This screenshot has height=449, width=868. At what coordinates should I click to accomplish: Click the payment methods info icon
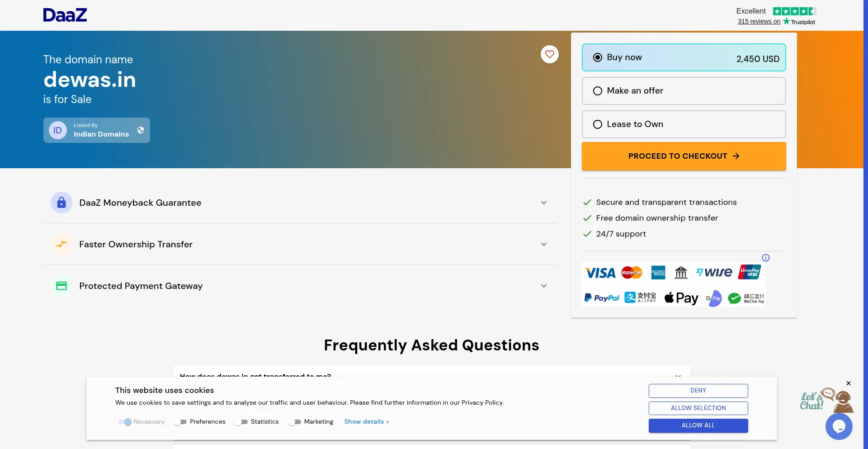(765, 258)
